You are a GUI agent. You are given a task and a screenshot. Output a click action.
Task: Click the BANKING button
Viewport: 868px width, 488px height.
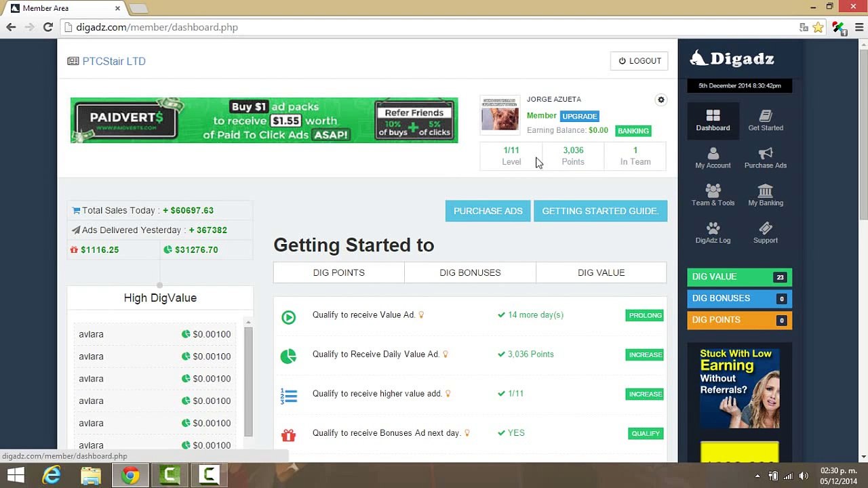tap(633, 131)
